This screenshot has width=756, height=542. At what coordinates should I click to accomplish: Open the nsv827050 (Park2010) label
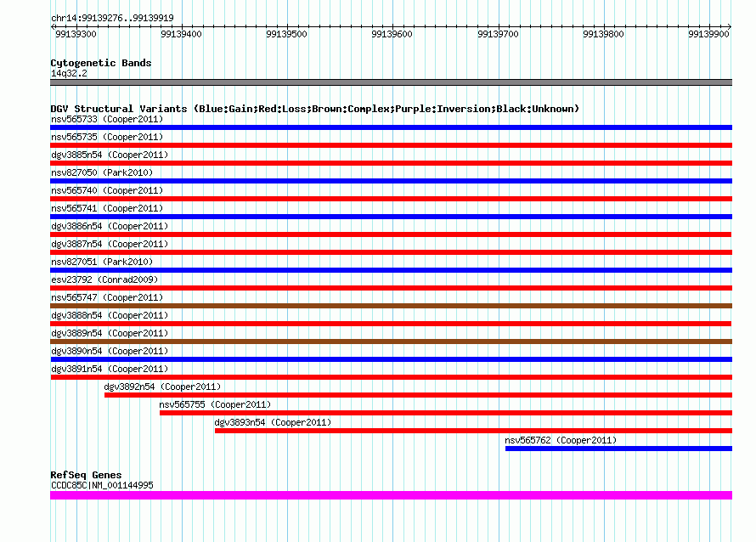pos(102,172)
